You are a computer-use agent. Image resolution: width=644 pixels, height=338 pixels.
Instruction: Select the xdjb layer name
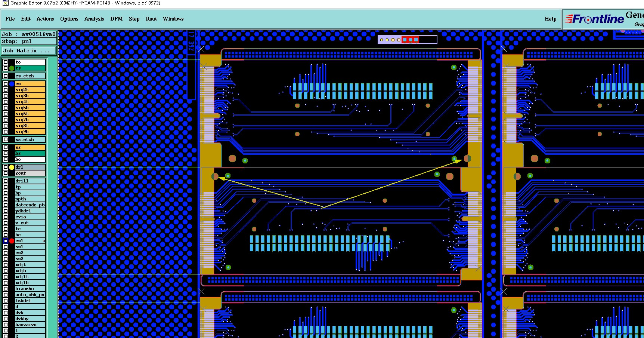pyautogui.click(x=30, y=271)
